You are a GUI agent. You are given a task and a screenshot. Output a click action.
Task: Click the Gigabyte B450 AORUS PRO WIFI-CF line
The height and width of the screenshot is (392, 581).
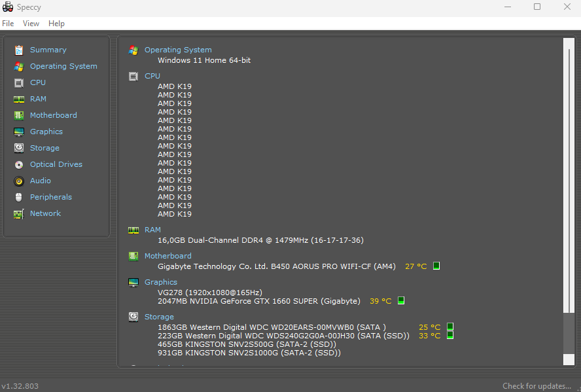(276, 266)
